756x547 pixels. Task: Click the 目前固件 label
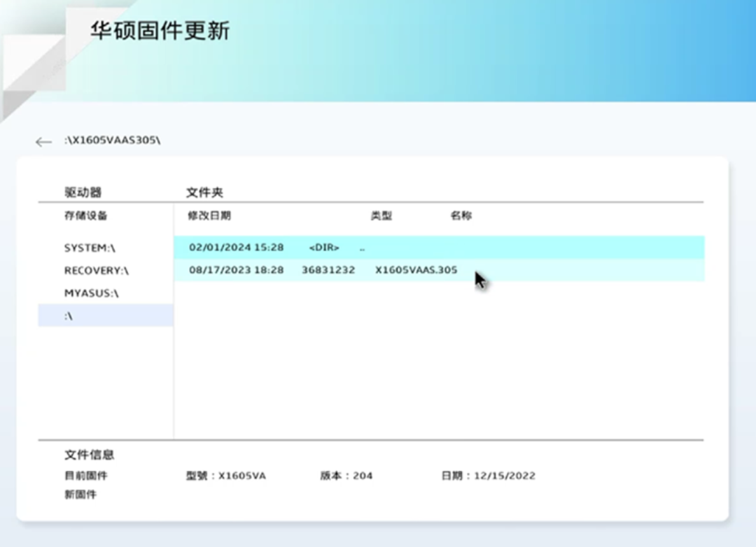pos(86,476)
